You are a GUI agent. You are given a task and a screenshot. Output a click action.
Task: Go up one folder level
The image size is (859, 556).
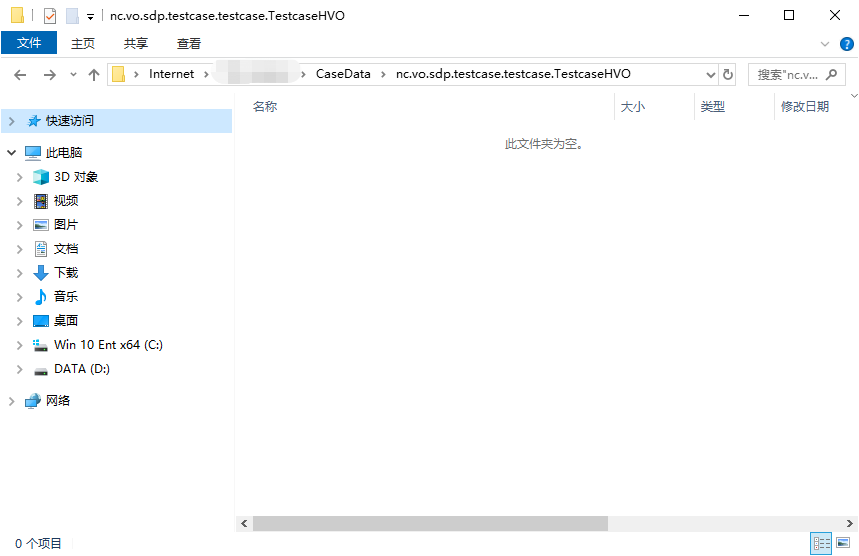(94, 74)
